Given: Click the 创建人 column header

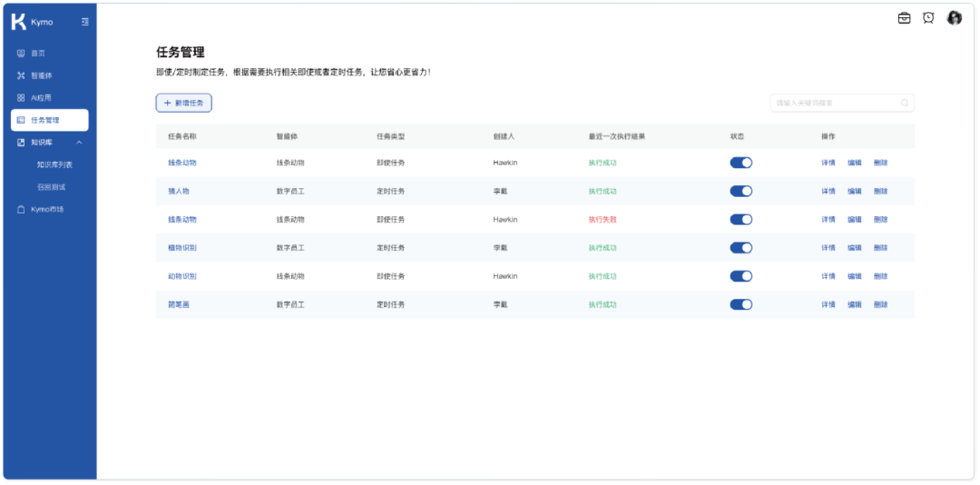Looking at the screenshot, I should pos(504,136).
